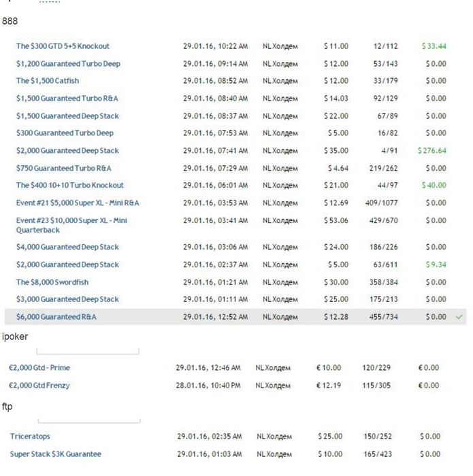Open $1,200 Guaranteed Turbo Deep tournament
The image size is (473, 476).
pos(68,64)
